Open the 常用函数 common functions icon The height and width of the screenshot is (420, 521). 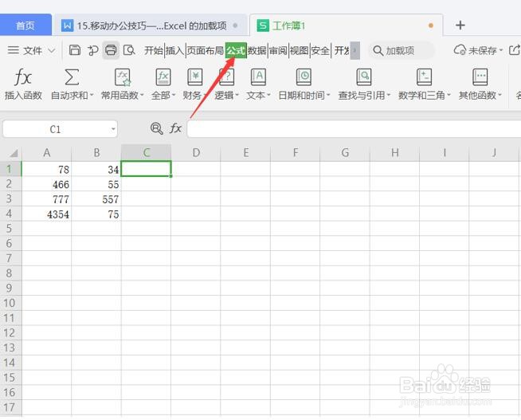(122, 77)
